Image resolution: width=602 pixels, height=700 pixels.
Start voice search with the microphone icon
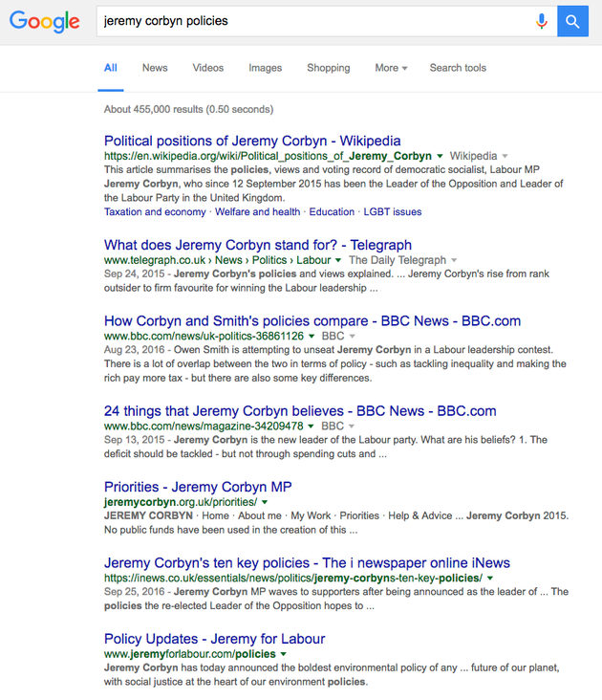click(x=542, y=21)
